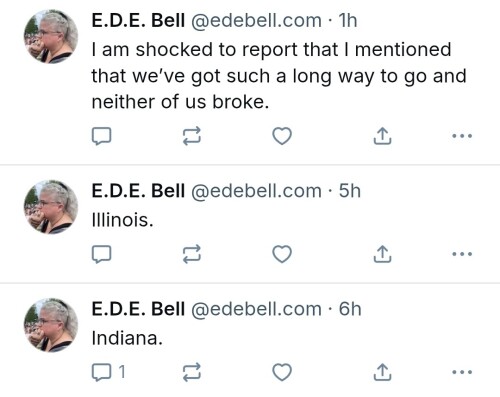Viewport: 500px width, 397px height.
Task: Share the 'Indiana.' post
Action: click(x=382, y=372)
